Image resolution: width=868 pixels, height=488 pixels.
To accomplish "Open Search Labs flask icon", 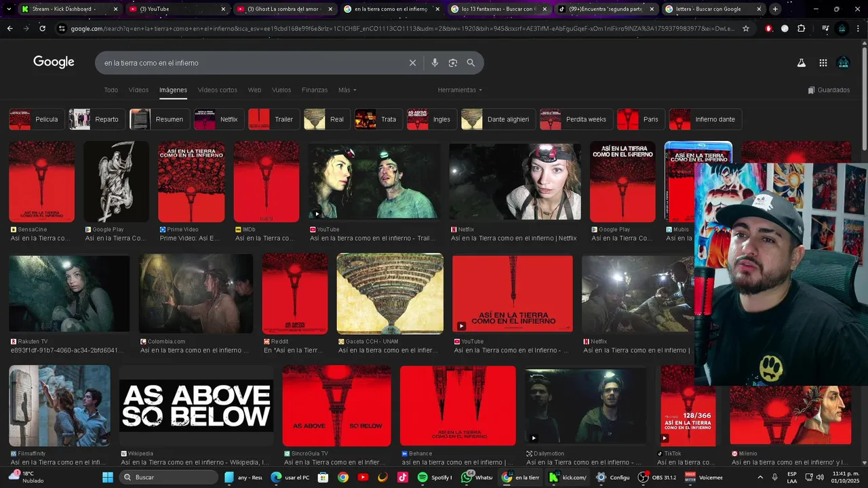I will click(801, 63).
